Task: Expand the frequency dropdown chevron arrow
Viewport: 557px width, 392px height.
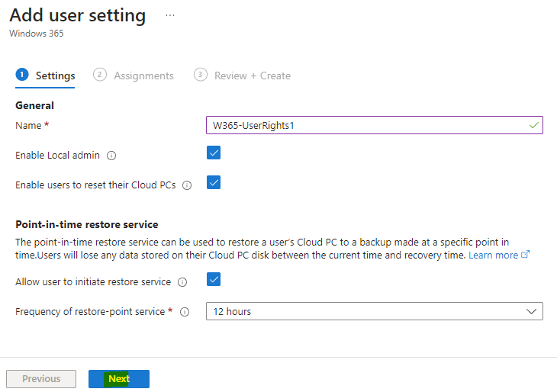Action: [531, 312]
